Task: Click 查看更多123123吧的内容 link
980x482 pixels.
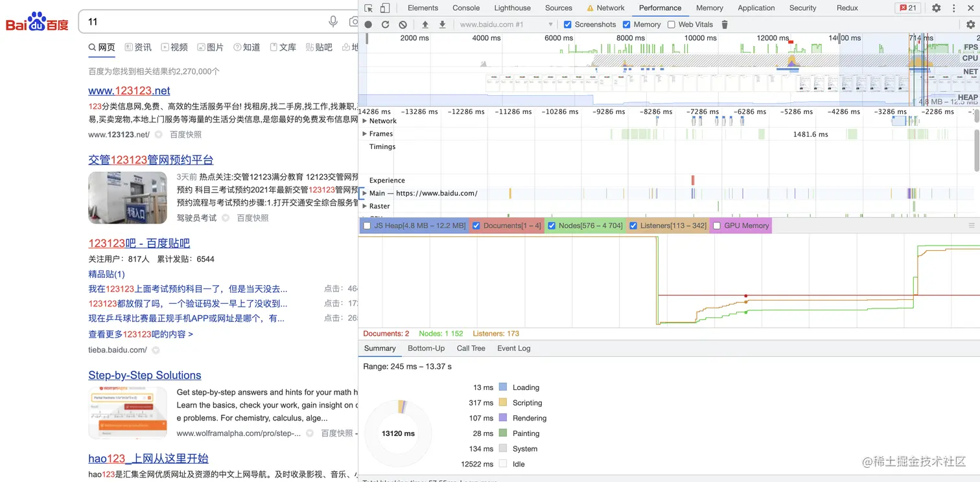Action: (141, 334)
